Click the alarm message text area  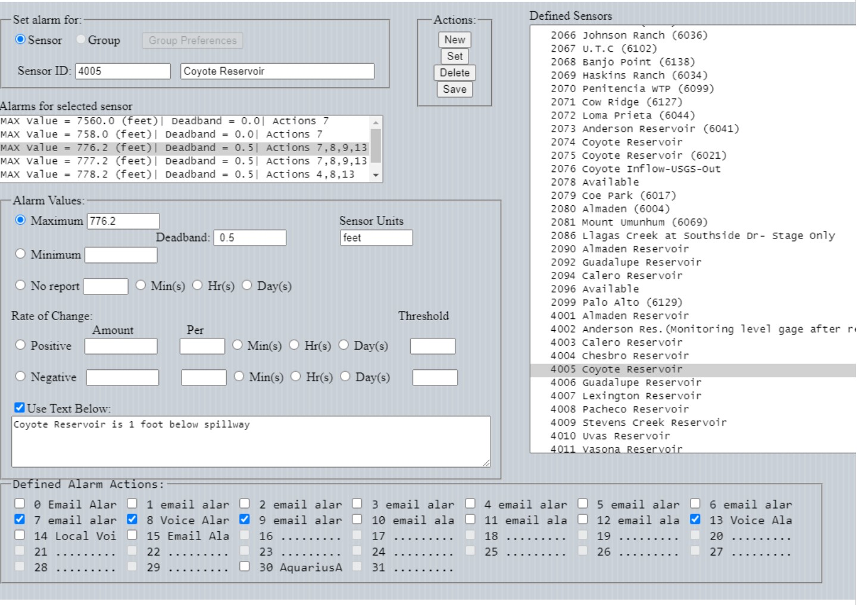251,441
